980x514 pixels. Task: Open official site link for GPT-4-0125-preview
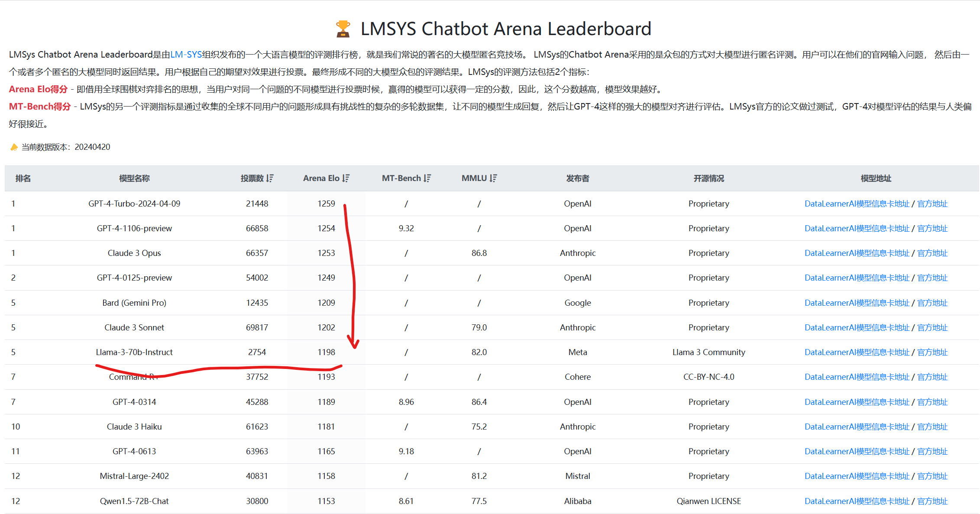click(932, 278)
